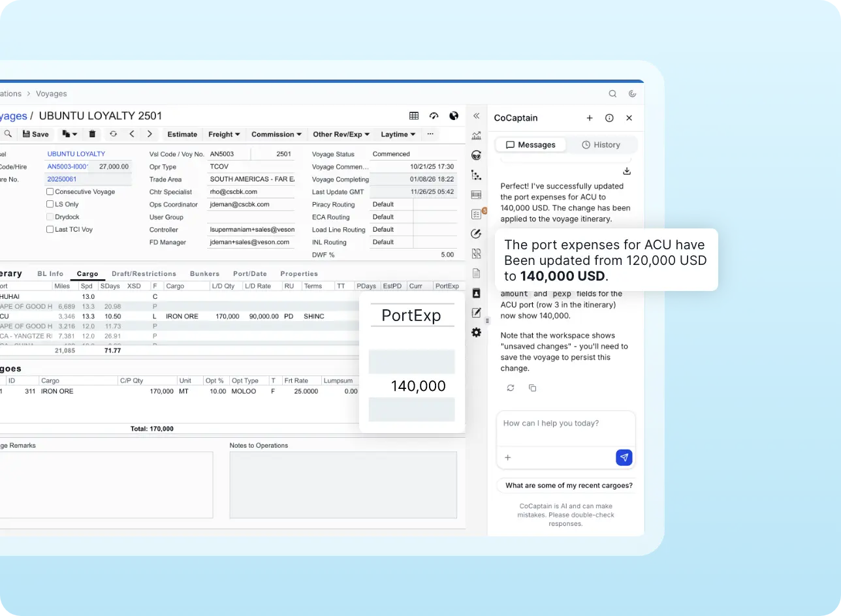Send the message with the blue paper-plane button

point(624,457)
